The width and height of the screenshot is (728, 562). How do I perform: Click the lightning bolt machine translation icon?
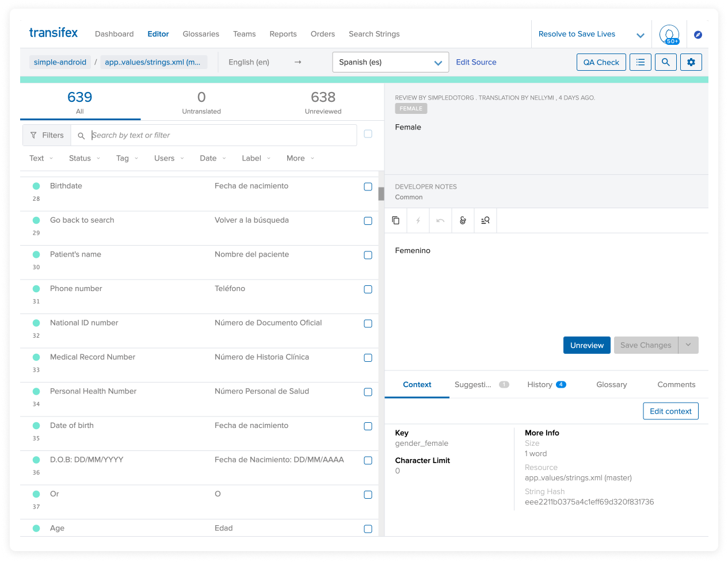(x=418, y=220)
